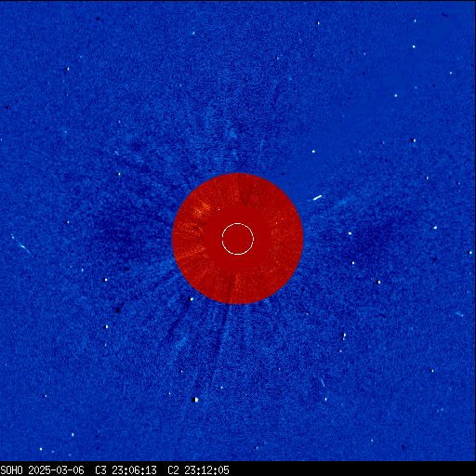Click bright star touching red disk's lower-left edge

tap(192, 299)
